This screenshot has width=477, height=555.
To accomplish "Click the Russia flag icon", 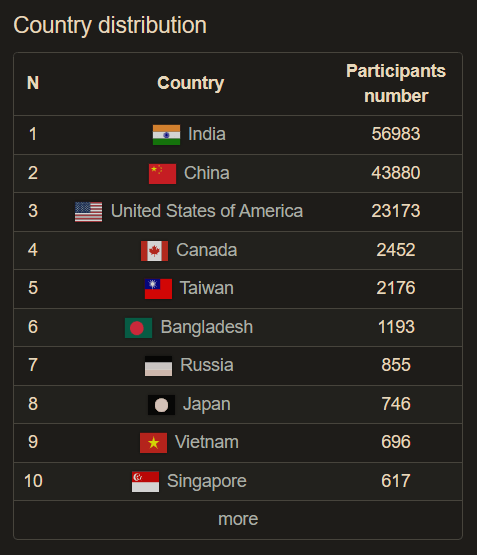I will pos(159,366).
